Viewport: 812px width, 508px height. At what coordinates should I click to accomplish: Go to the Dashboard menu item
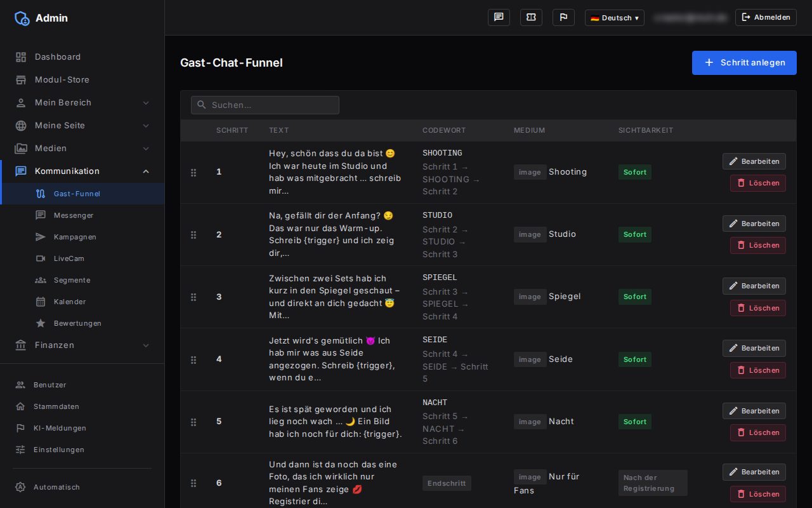point(82,57)
